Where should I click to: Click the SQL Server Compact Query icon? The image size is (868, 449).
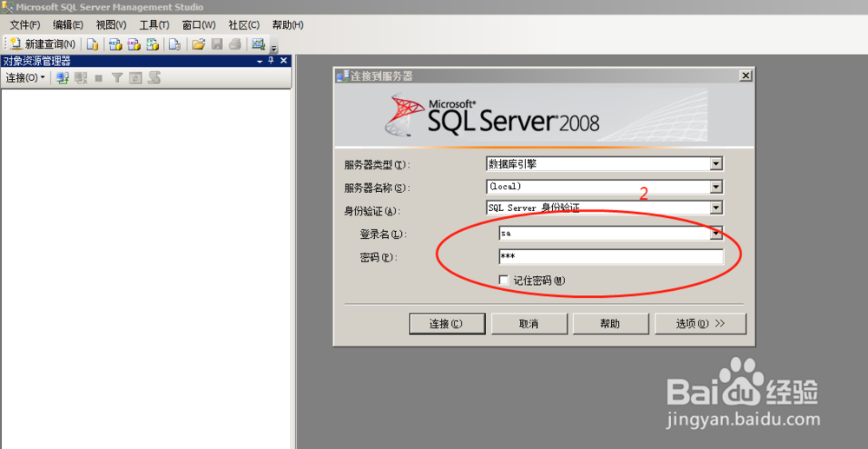175,44
